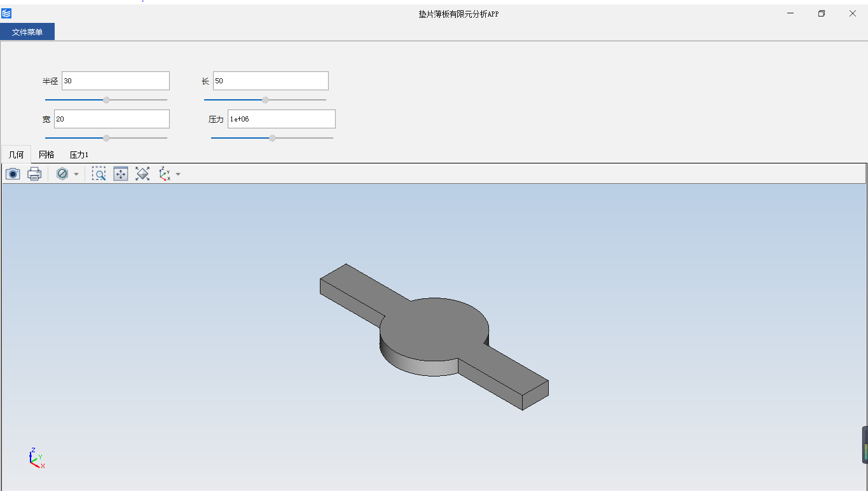Switch to the 网格 tab
This screenshot has width=868, height=491.
[x=46, y=155]
